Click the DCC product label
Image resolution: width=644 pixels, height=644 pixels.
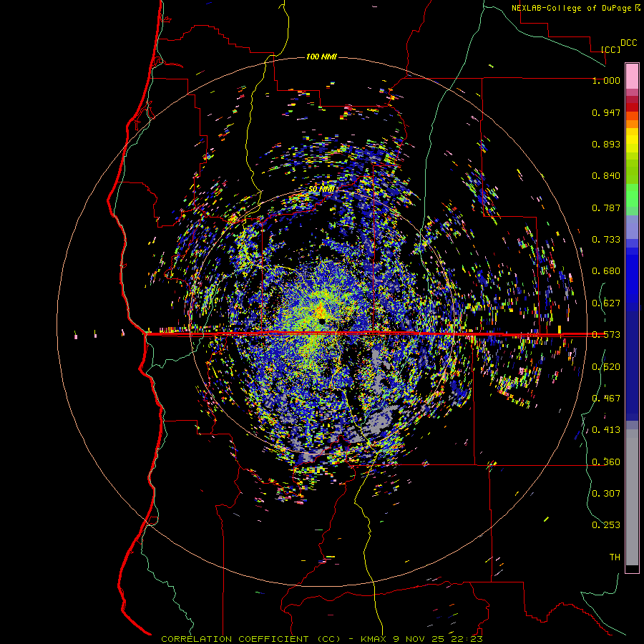click(x=629, y=43)
